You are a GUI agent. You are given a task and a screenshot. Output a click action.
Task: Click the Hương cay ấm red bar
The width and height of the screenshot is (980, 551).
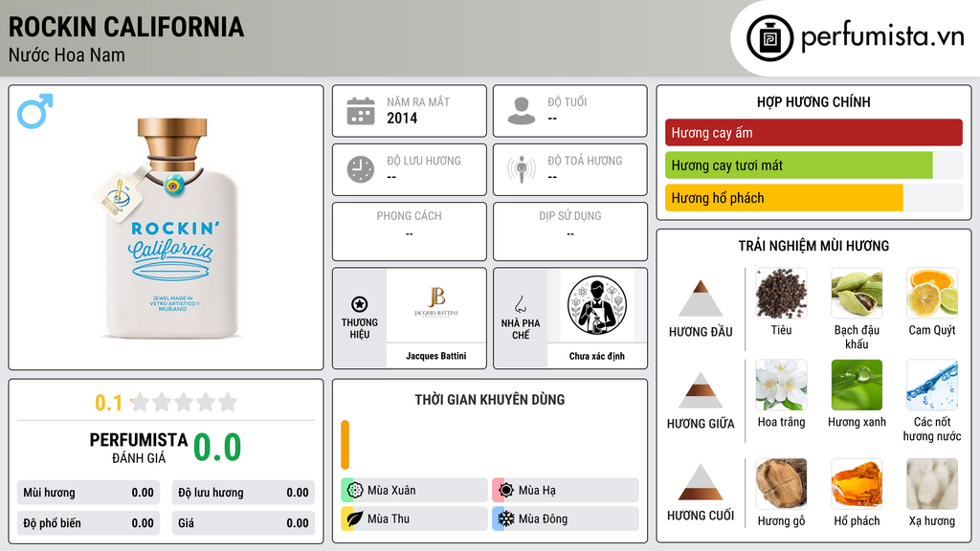click(813, 132)
